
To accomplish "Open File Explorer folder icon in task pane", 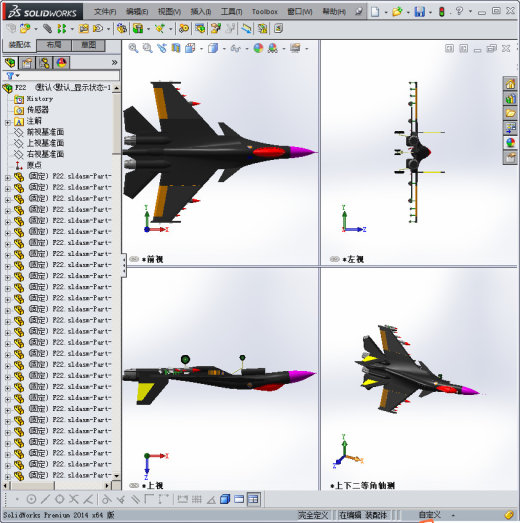I will click(x=510, y=113).
